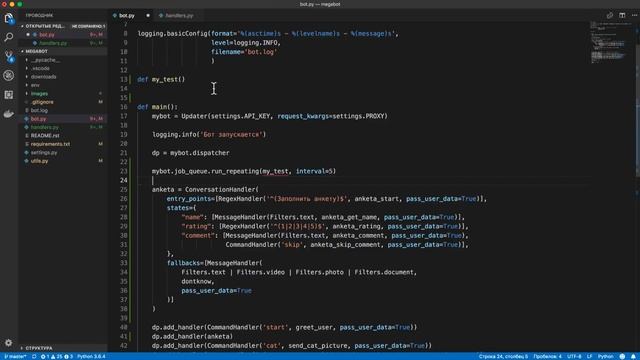Click the 'def main():' line

point(158,107)
